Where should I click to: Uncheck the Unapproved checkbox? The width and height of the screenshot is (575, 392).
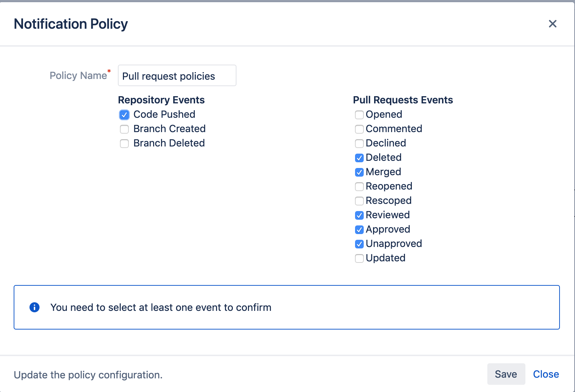tap(359, 244)
